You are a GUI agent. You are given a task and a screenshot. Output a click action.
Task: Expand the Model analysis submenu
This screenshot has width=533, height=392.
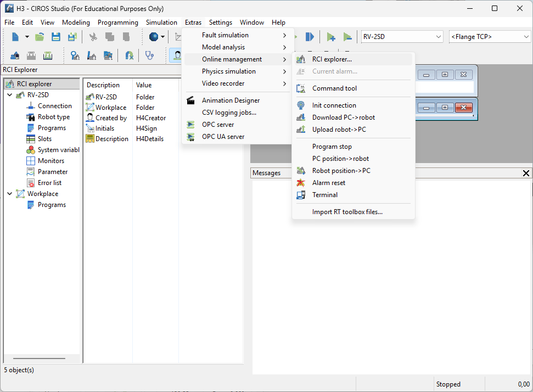pyautogui.click(x=237, y=47)
